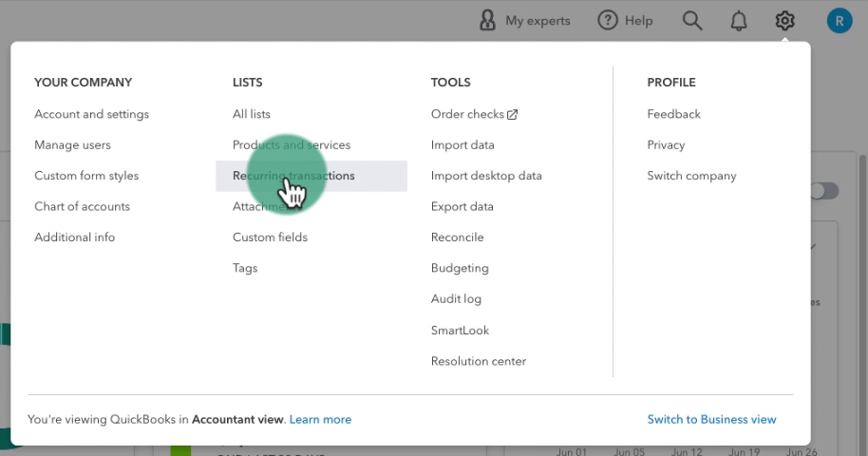This screenshot has height=456, width=868.
Task: Open Budgeting tool
Action: point(460,268)
